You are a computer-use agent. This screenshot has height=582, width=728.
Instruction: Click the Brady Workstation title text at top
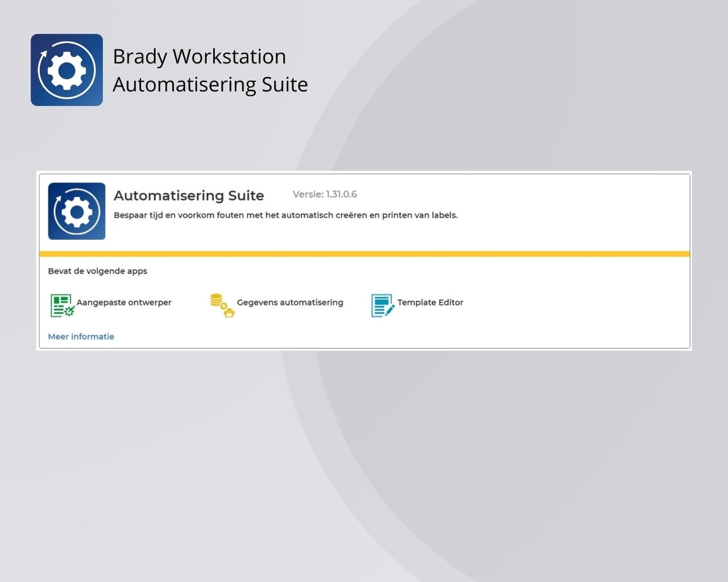[x=199, y=56]
